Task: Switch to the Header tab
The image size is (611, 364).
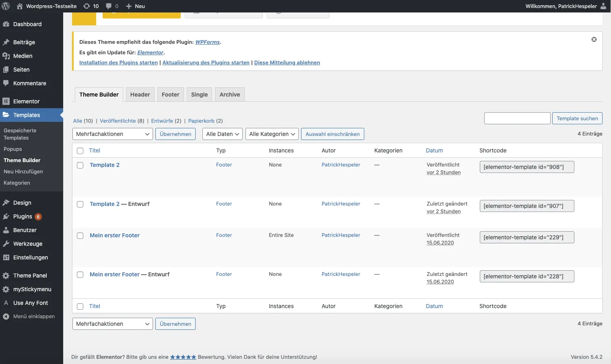Action: tap(140, 95)
